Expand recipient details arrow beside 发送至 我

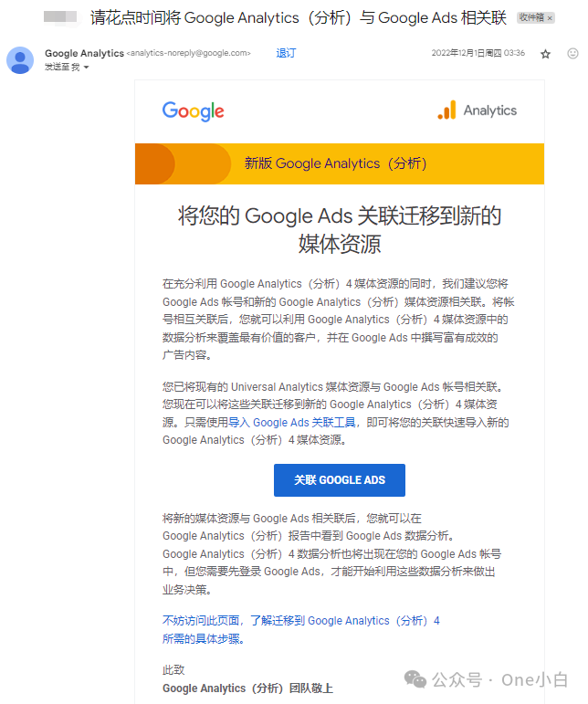pos(86,68)
